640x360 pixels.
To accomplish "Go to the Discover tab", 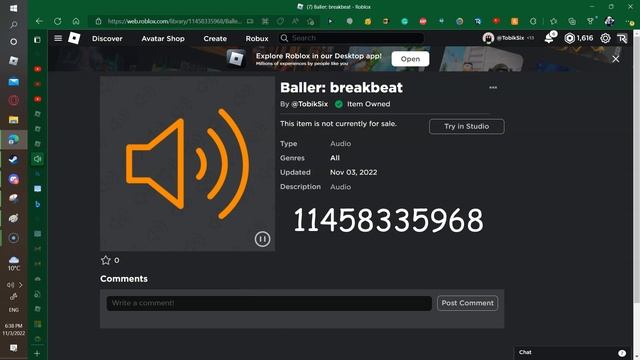I will 107,38.
